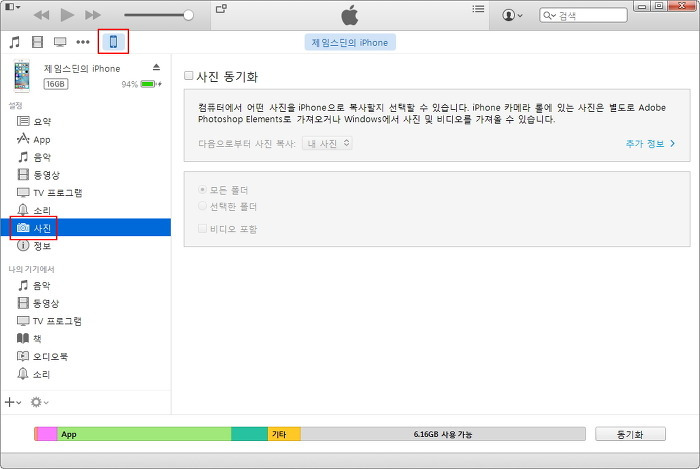Minimize the iTunes window
Viewport: 700px width, 469px height.
point(642,6)
